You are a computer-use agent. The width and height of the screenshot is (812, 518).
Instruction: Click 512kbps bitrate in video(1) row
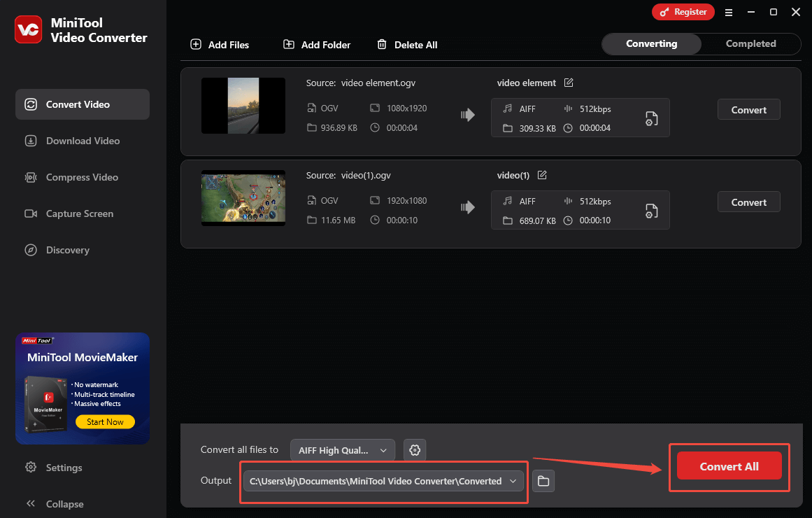tap(595, 201)
